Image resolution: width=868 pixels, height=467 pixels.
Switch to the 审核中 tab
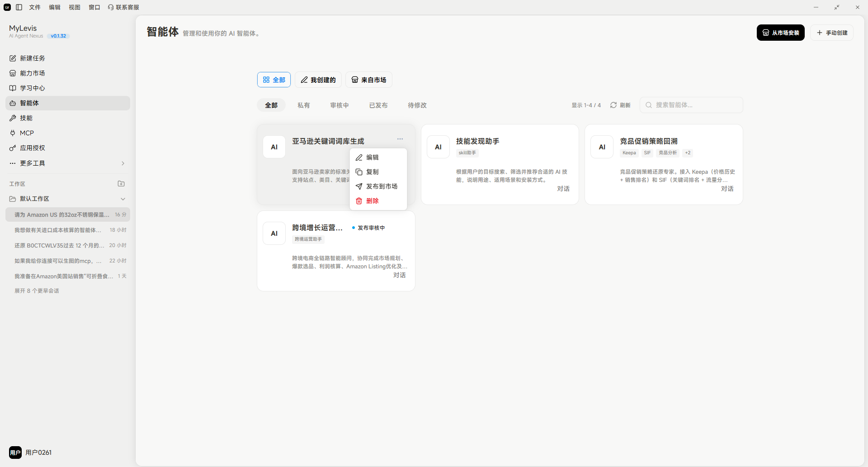[x=340, y=105]
